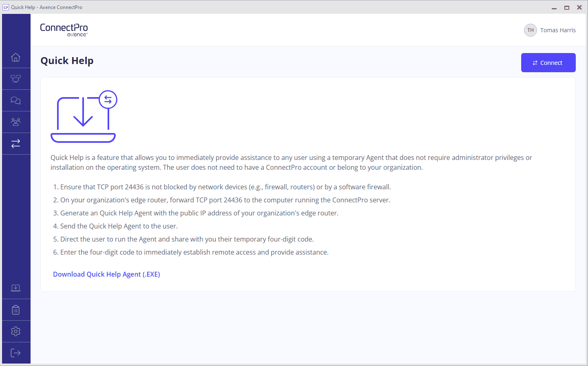Open the laptop download sidebar icon

16,288
